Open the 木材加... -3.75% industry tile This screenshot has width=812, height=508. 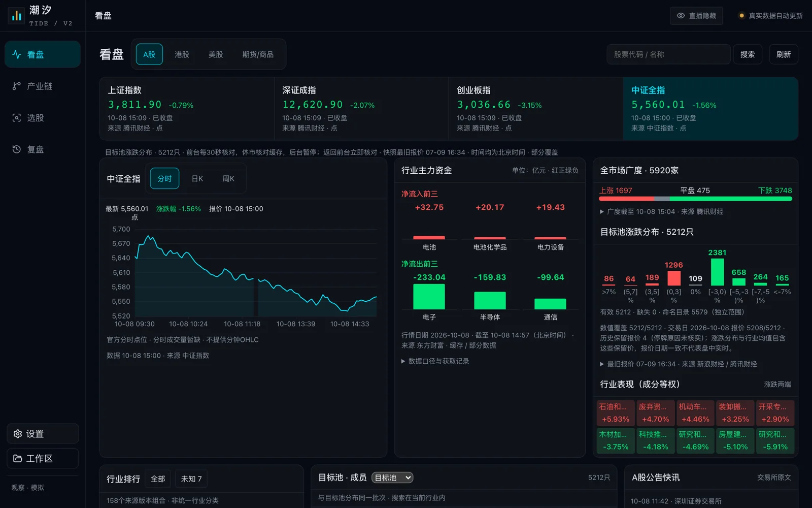pyautogui.click(x=616, y=441)
